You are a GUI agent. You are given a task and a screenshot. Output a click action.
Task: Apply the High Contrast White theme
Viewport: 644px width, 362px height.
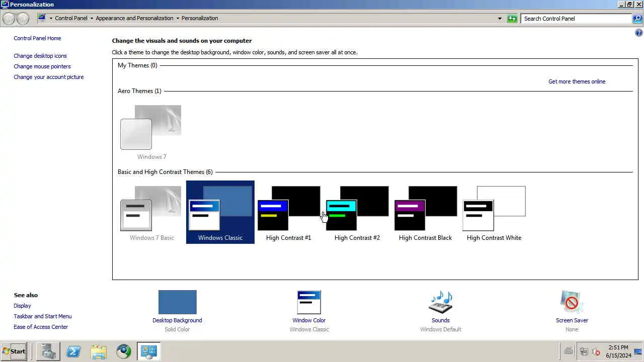coord(494,213)
